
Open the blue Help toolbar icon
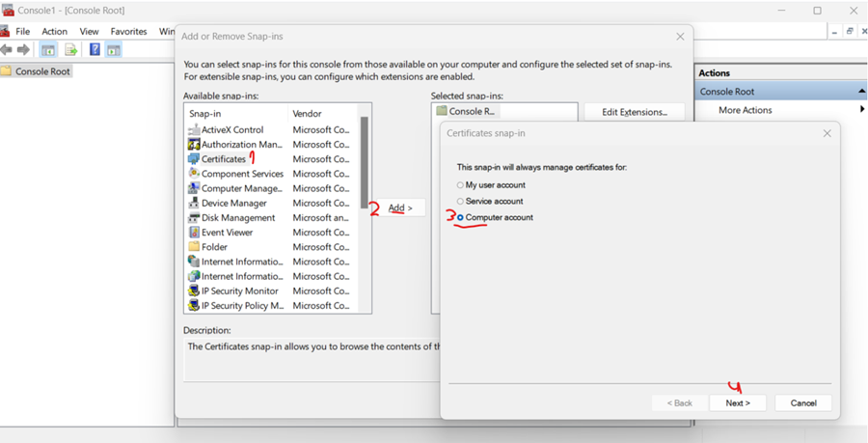pos(95,50)
